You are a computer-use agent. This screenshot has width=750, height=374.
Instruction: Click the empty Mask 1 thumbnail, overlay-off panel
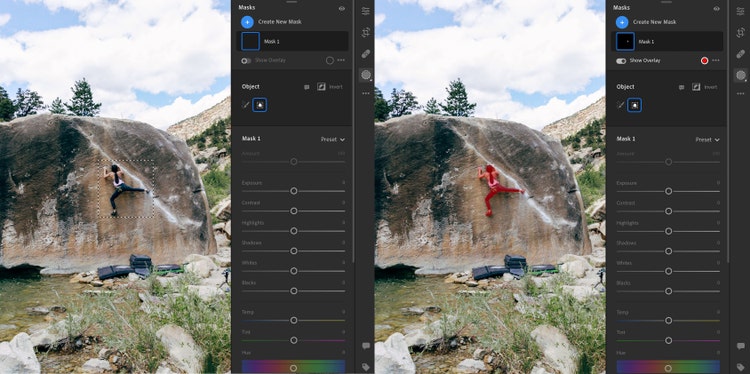250,42
